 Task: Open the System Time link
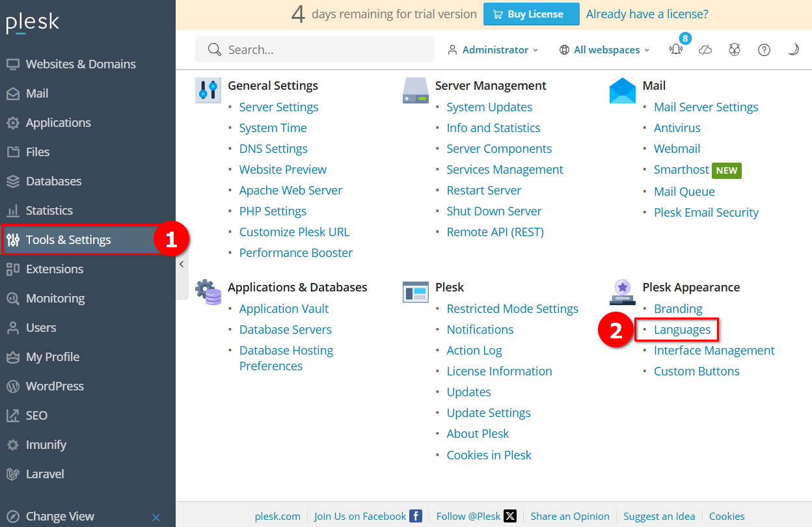click(273, 128)
